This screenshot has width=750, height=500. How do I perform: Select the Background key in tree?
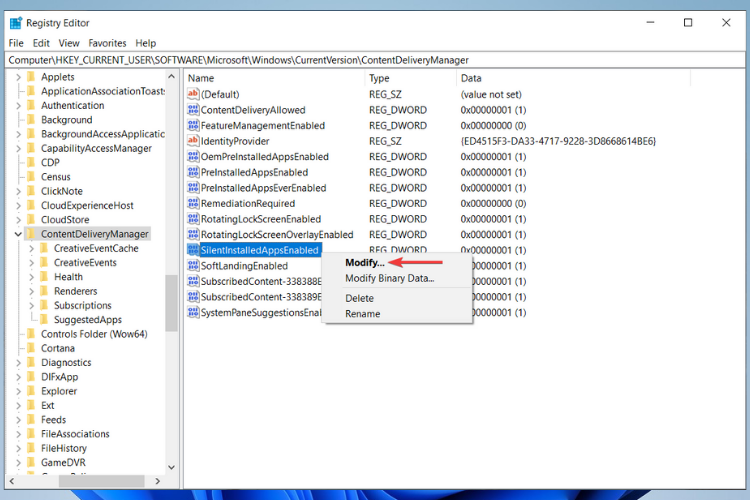tap(66, 120)
